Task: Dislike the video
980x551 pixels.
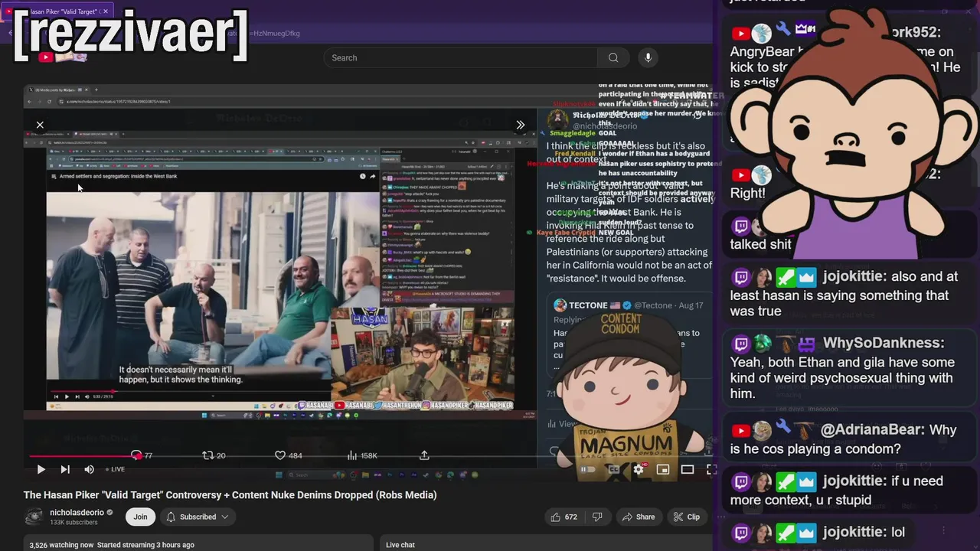Action: pyautogui.click(x=599, y=517)
